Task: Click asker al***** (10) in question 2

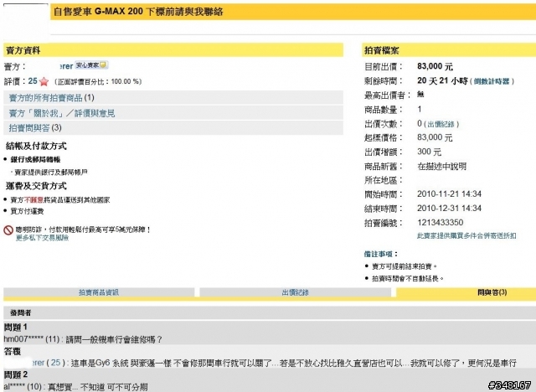Action: (x=23, y=387)
